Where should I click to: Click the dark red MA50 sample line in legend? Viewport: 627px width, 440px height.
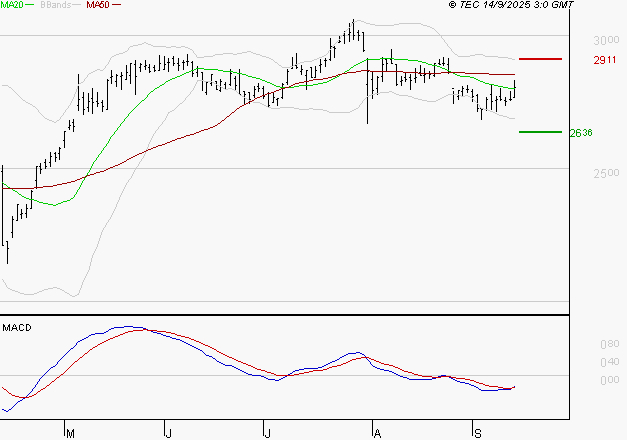click(x=116, y=5)
